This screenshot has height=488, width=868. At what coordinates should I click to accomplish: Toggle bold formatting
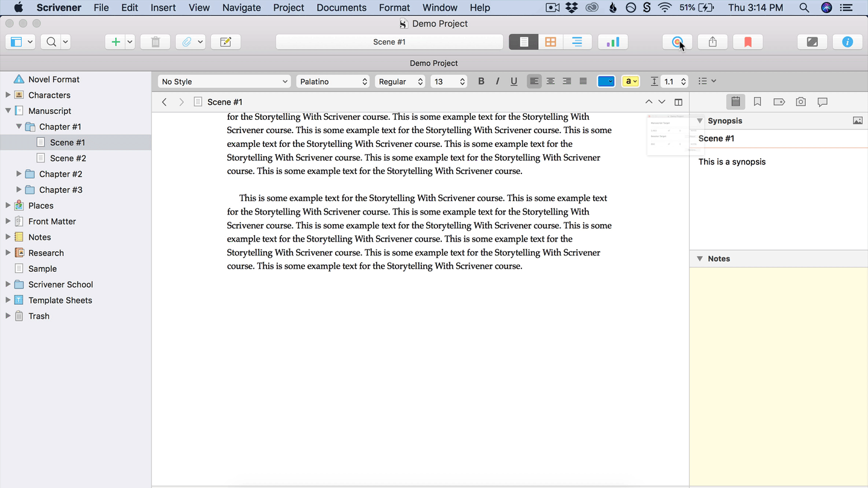[481, 81]
